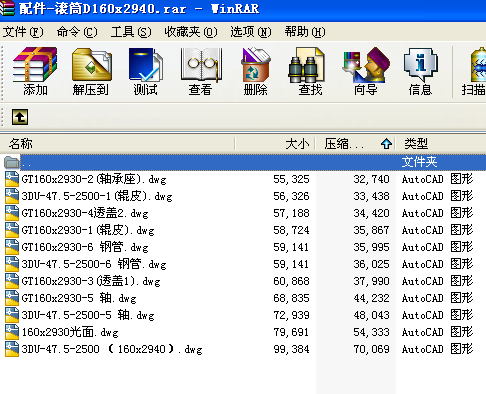This screenshot has height=394, width=486.
Task: Click the 删除 (Delete) toolbar icon
Action: coord(256,65)
